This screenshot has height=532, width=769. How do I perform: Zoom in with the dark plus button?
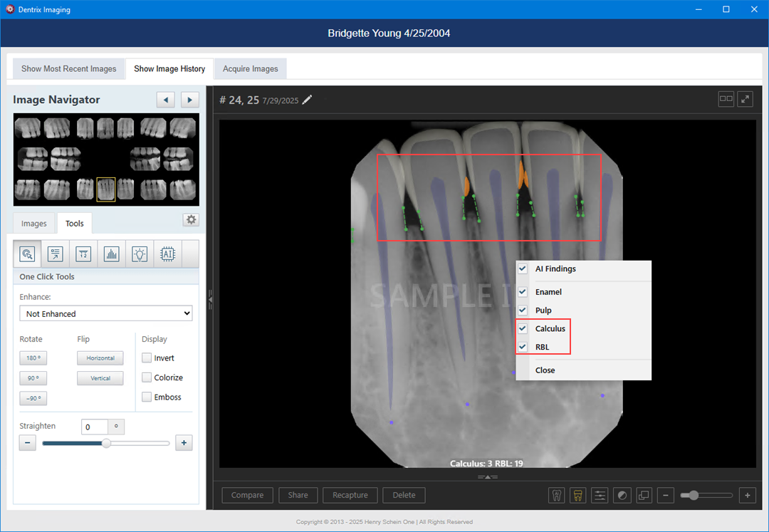(748, 495)
